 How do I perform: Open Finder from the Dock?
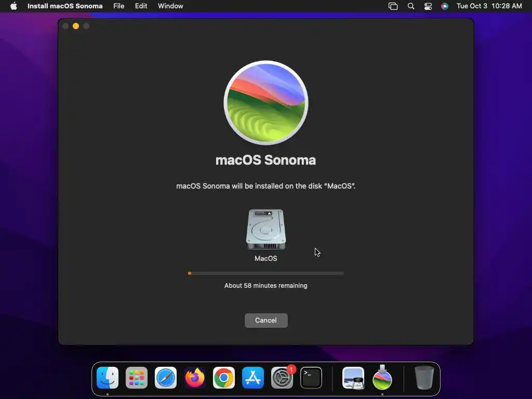[x=108, y=378]
